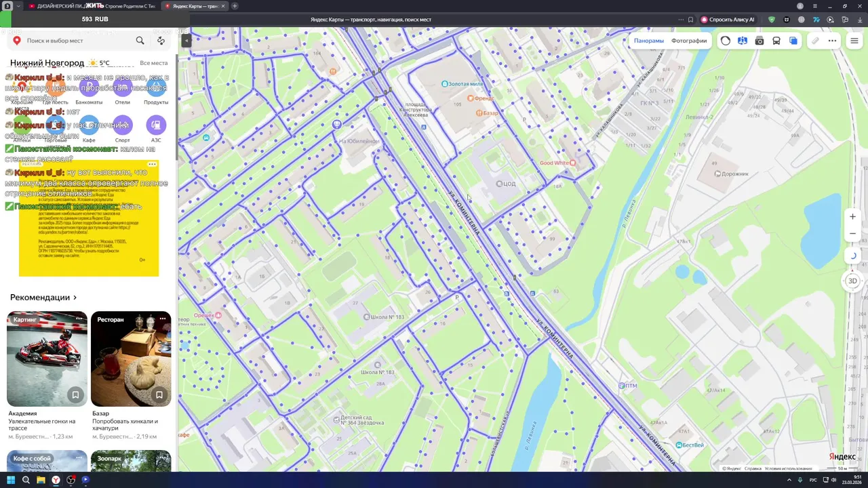Screen dimensions: 868x488
Task: Open the map layers selector icon
Action: [x=793, y=41]
